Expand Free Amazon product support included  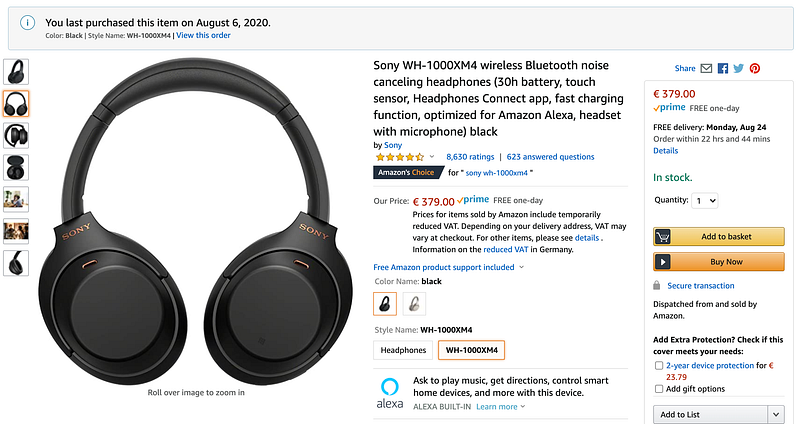(x=448, y=267)
